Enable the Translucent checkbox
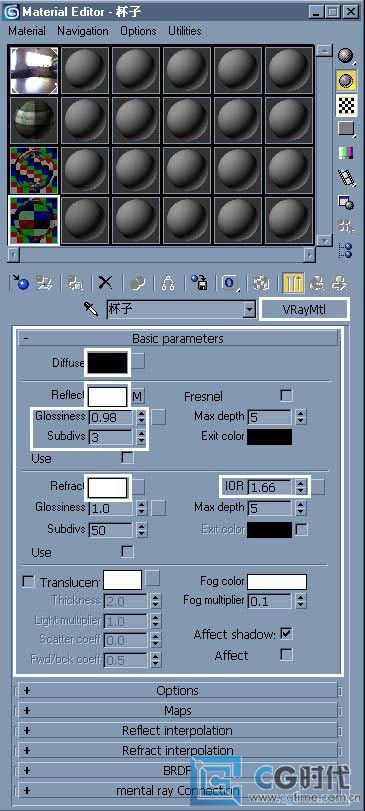This screenshot has width=365, height=811. point(29,582)
